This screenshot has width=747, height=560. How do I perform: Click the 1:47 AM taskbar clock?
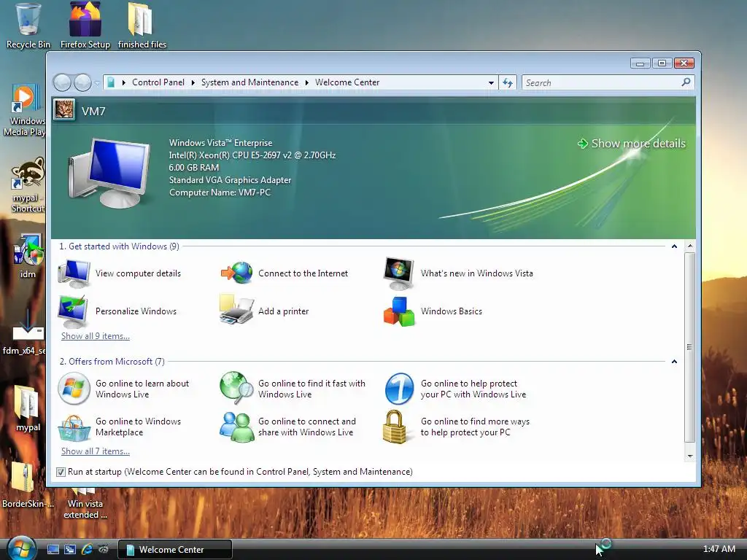719,549
